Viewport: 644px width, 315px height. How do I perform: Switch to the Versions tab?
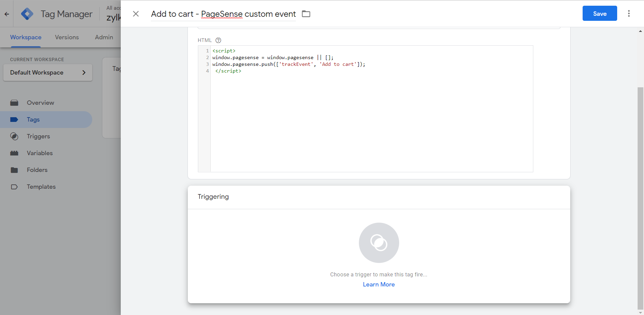click(x=67, y=37)
